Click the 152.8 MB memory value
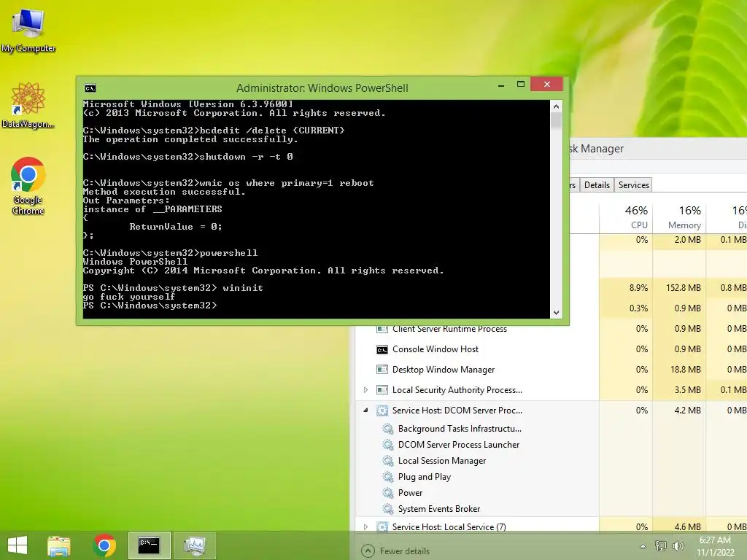Viewport: 747px width, 560px height. pos(683,287)
